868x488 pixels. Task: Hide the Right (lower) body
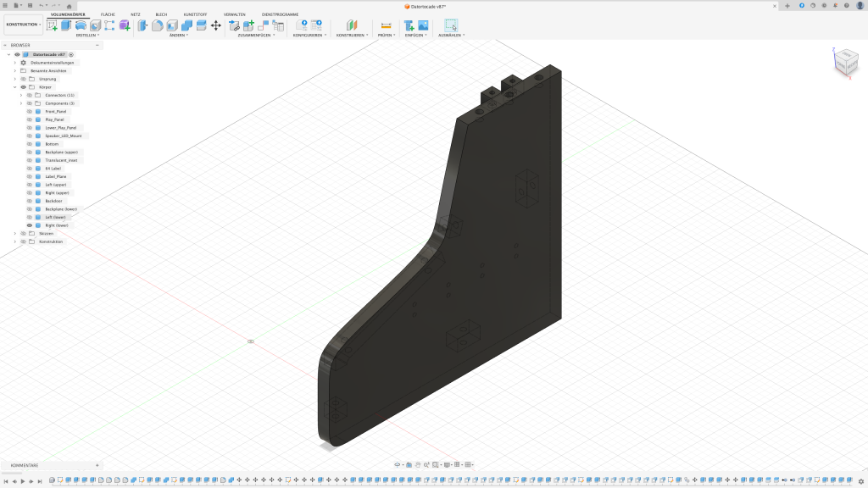click(x=29, y=225)
